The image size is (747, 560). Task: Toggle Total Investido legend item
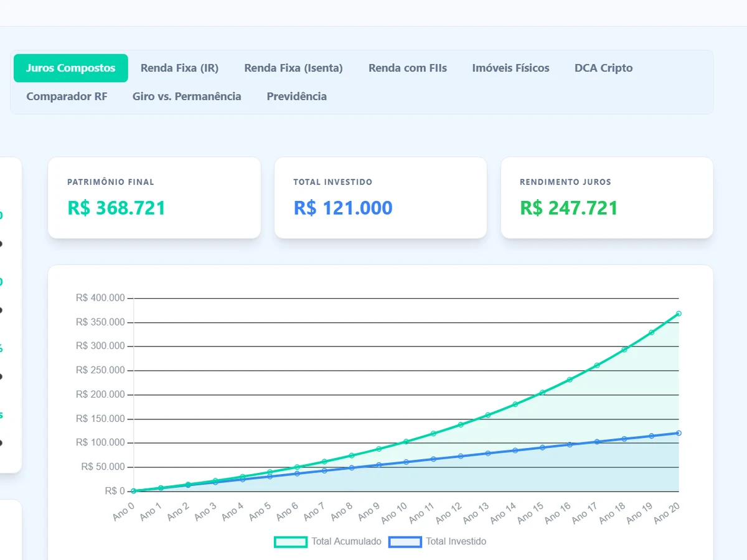438,542
